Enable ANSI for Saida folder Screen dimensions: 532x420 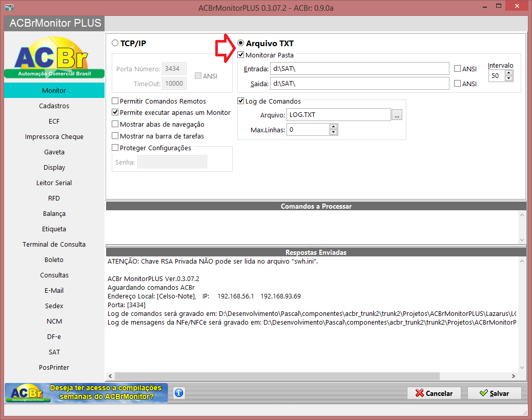457,84
